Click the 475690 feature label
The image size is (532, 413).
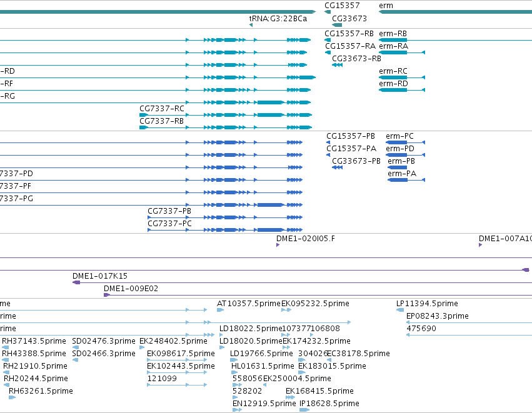pos(421,329)
